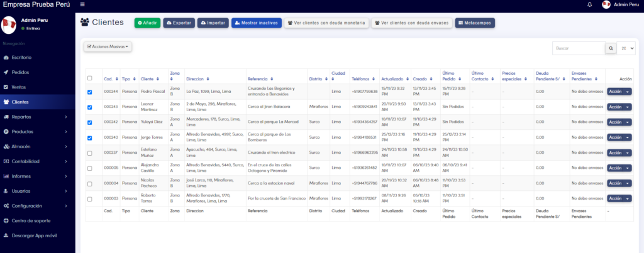This screenshot has height=253, width=644.
Task: Toggle the select-all header checkbox
Action: pos(90,78)
